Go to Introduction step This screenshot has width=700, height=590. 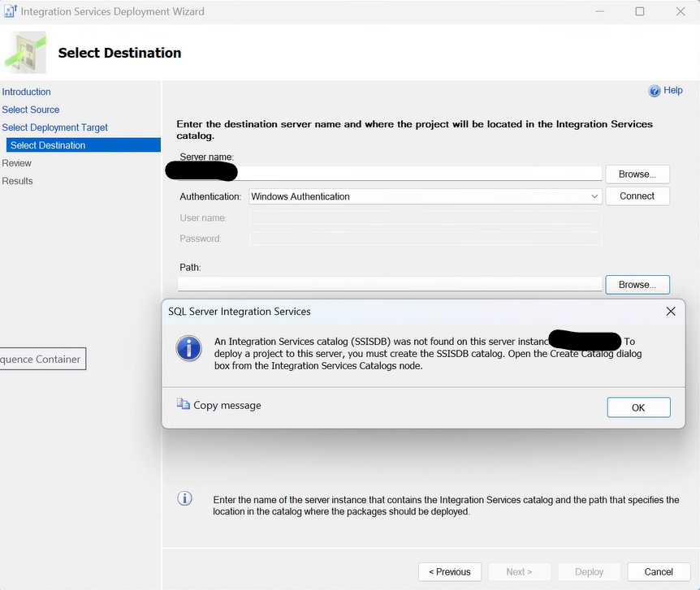pos(26,92)
